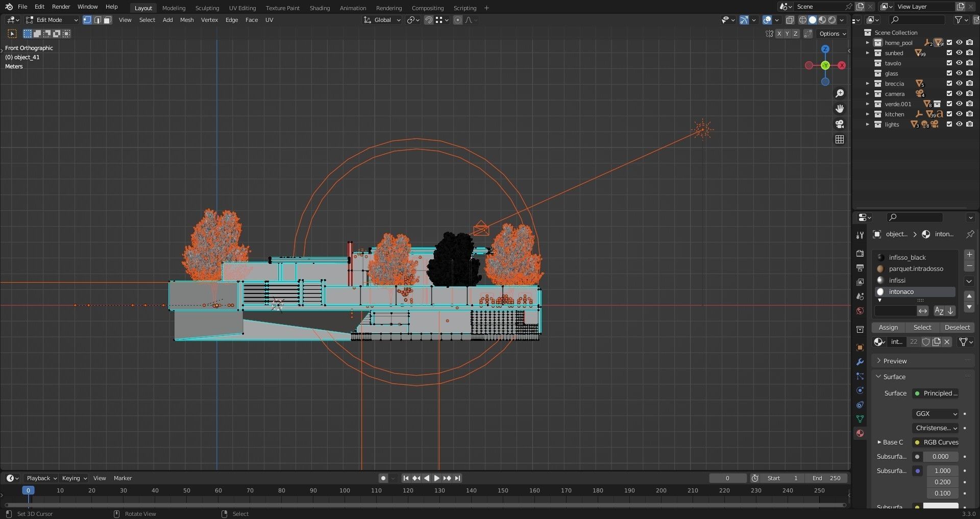Click the pan hand viewport icon
The width and height of the screenshot is (980, 519).
coord(840,109)
